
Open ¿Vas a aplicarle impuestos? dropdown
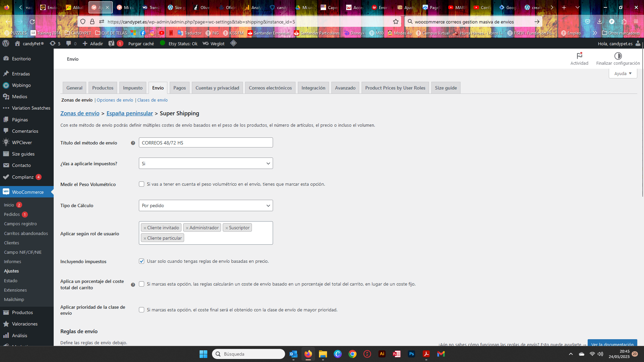[206, 163]
